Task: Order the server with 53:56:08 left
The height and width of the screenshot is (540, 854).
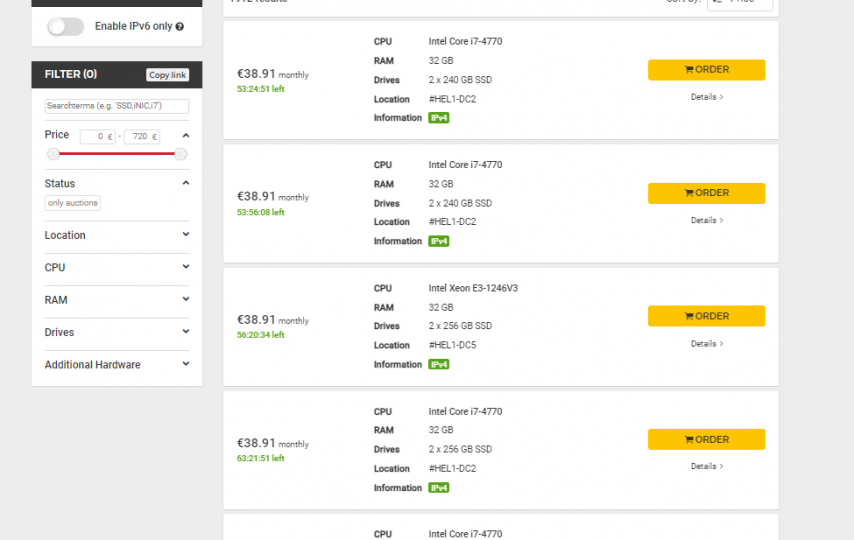Action: [x=706, y=193]
